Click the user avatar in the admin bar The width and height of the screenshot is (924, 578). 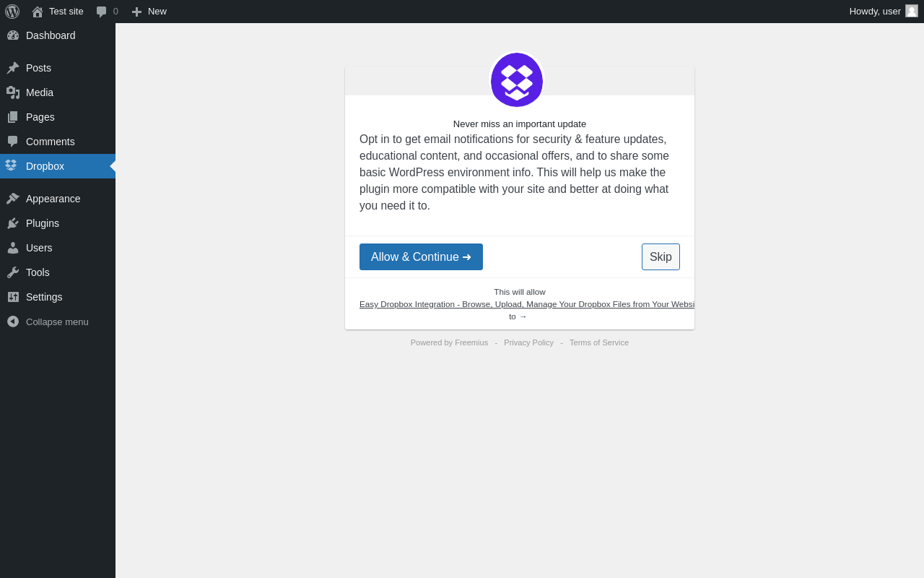[x=912, y=11]
